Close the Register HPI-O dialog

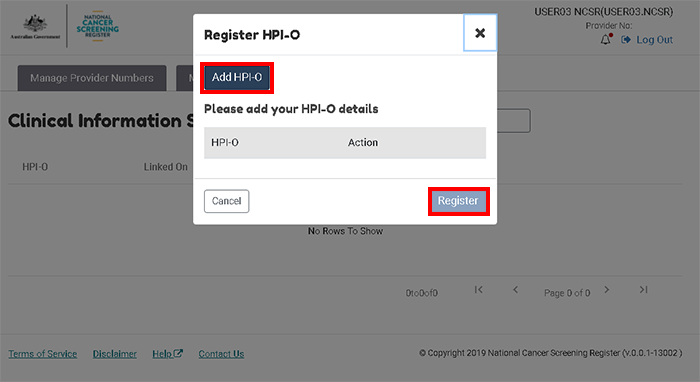click(480, 33)
